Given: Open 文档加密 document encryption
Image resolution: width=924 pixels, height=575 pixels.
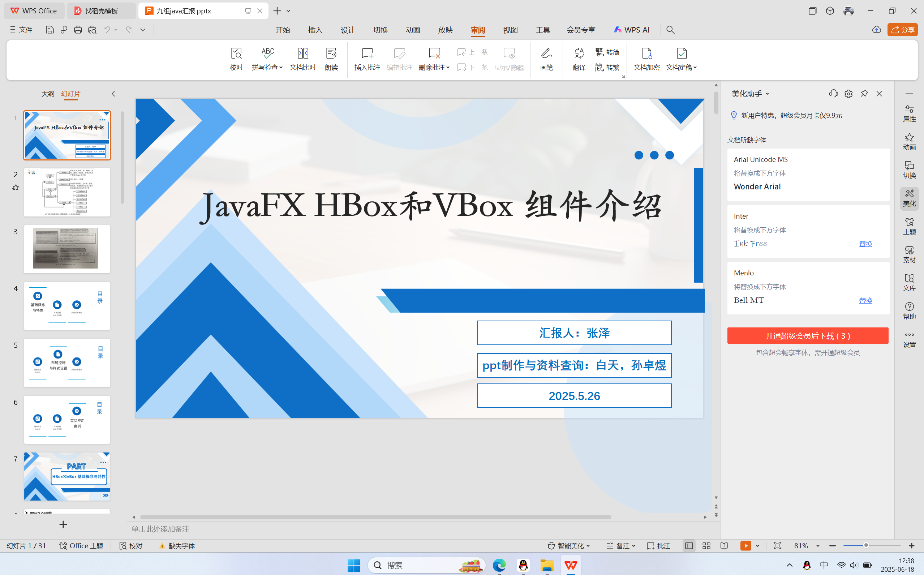Looking at the screenshot, I should point(646,58).
